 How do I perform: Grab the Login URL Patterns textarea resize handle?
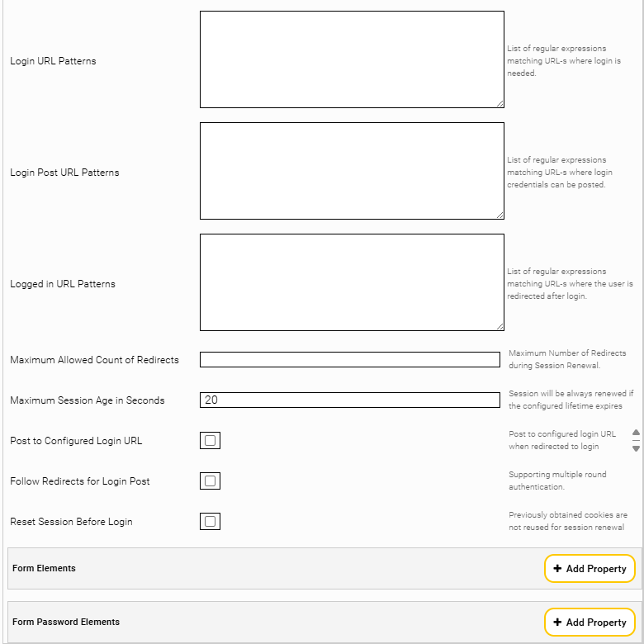pyautogui.click(x=500, y=103)
